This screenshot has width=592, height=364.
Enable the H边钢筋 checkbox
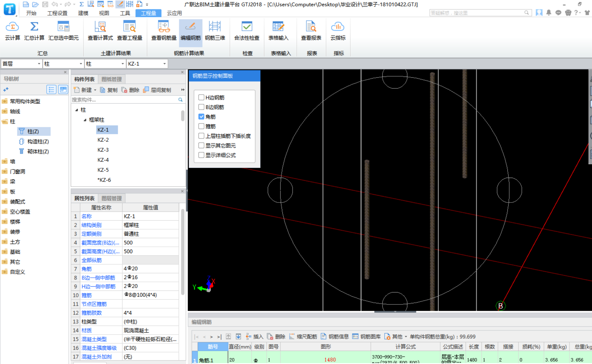pyautogui.click(x=201, y=97)
